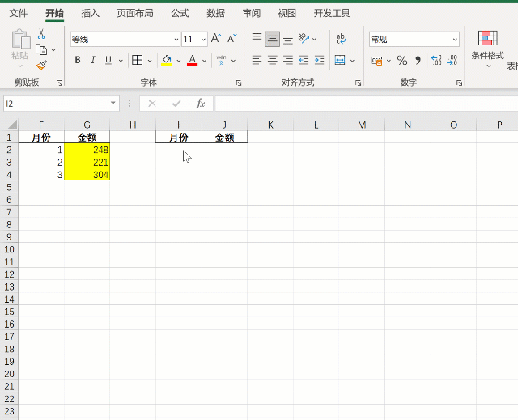Apply percent style format
The height and width of the screenshot is (420, 518).
click(x=401, y=61)
